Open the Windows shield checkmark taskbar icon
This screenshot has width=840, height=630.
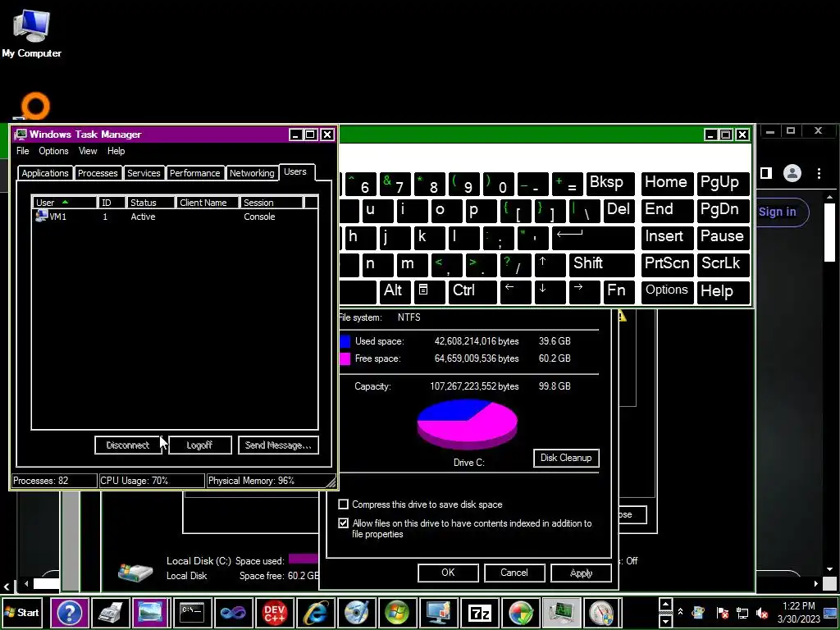pyautogui.click(x=520, y=612)
